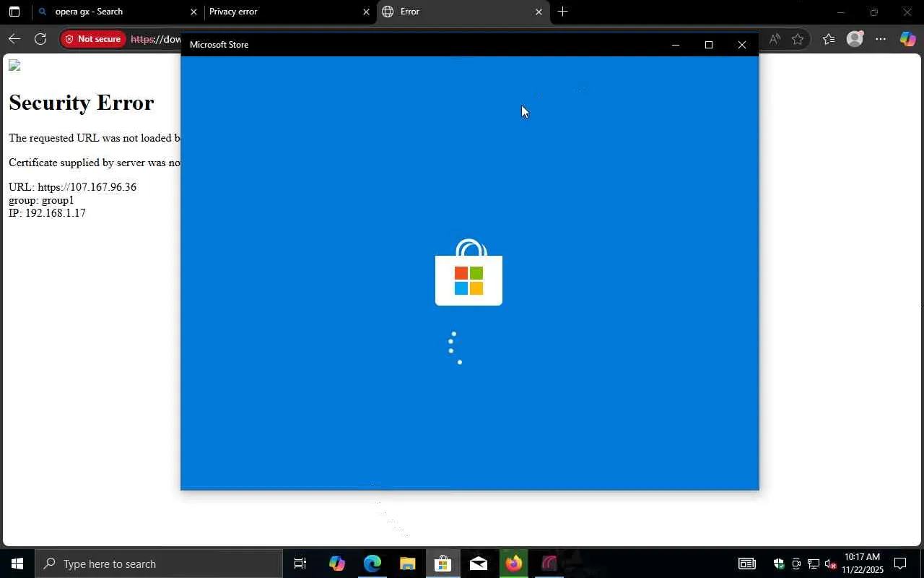The height and width of the screenshot is (578, 924).
Task: Add this page to favorites star
Action: pyautogui.click(x=798, y=39)
